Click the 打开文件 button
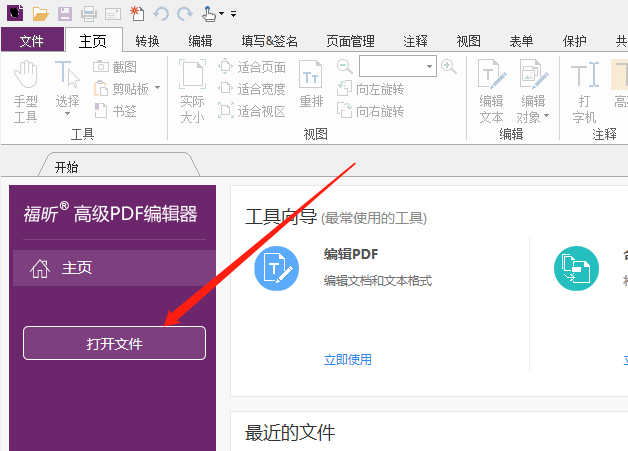Image resolution: width=628 pixels, height=451 pixels. point(115,343)
